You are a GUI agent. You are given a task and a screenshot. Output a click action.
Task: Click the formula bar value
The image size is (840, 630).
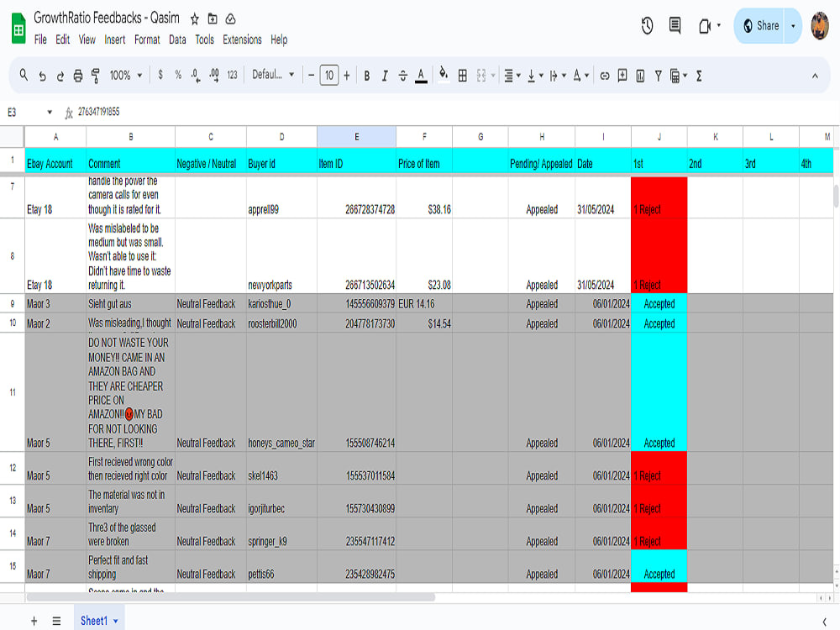[x=99, y=112]
